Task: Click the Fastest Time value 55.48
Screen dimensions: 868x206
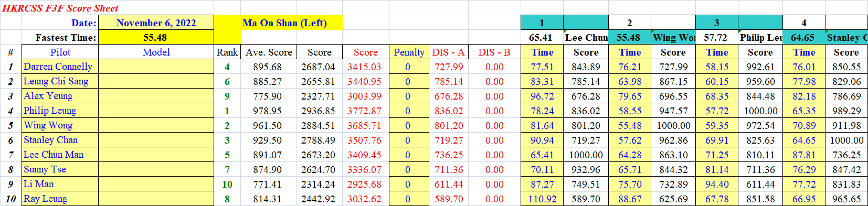Action: point(156,37)
